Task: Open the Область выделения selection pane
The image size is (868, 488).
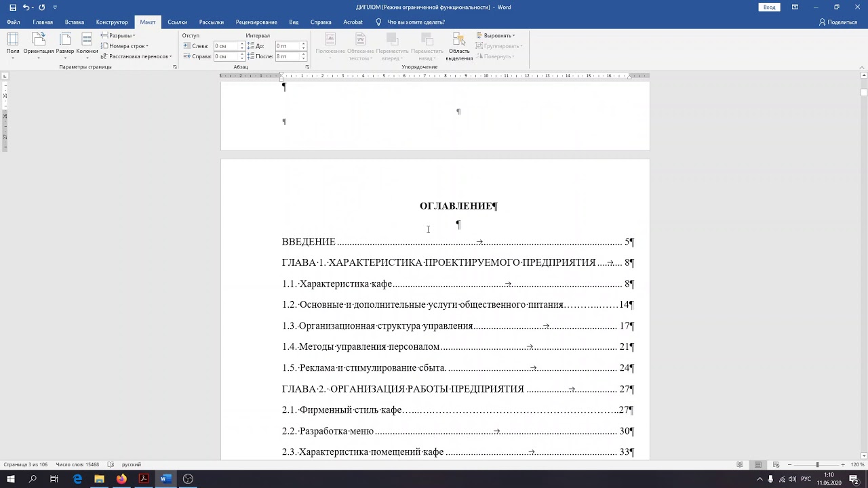Action: (x=459, y=45)
